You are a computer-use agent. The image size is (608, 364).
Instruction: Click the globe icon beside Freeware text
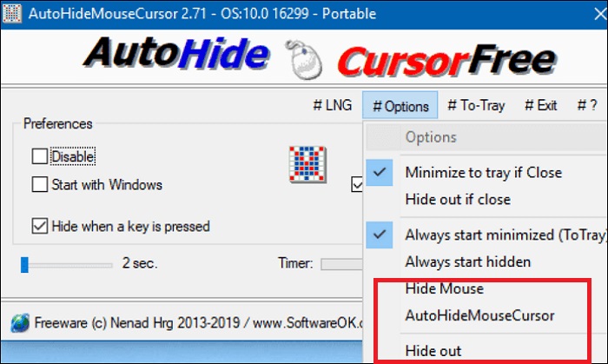pos(20,323)
